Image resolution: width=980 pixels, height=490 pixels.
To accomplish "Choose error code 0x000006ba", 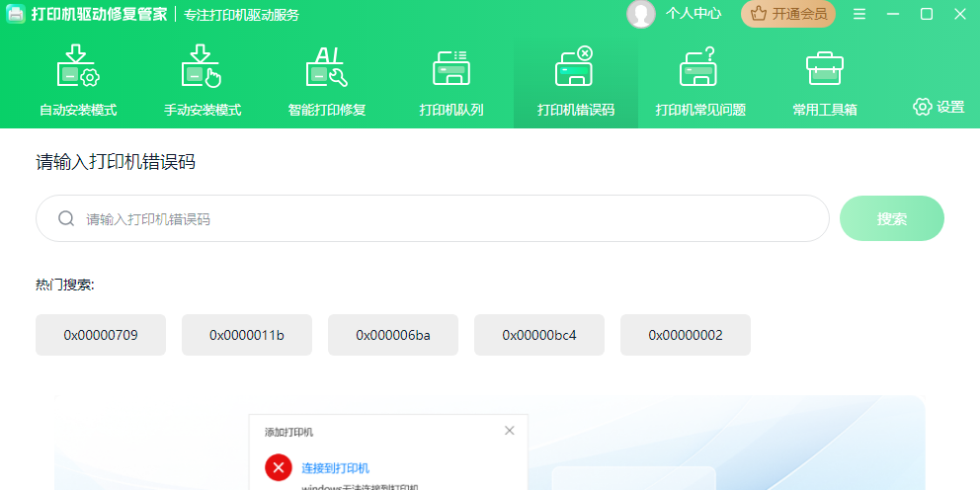I will point(393,335).
